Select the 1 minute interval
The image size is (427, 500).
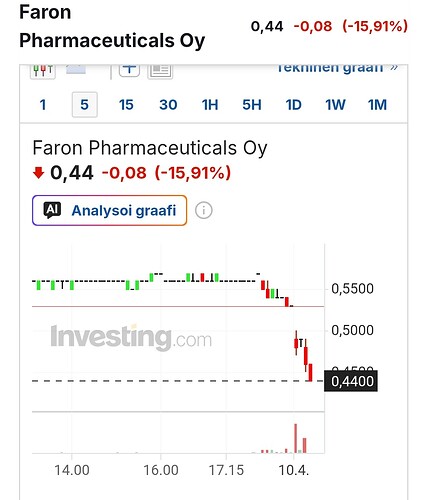(x=43, y=105)
